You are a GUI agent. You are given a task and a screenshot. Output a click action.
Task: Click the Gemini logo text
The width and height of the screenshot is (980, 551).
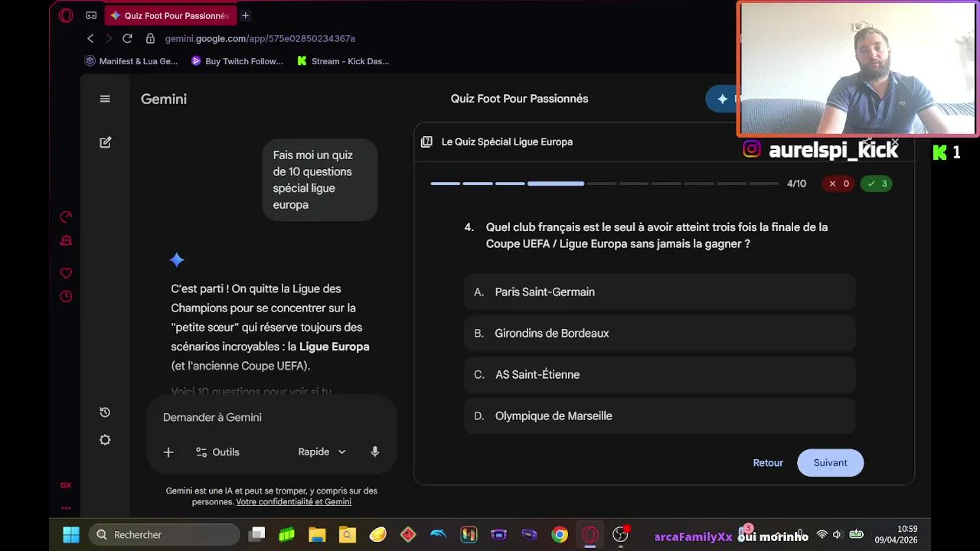coord(164,99)
